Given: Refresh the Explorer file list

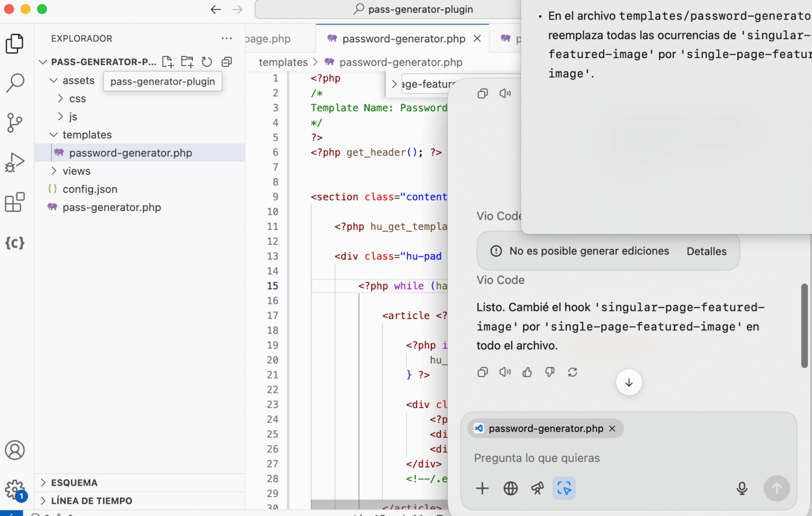Looking at the screenshot, I should pyautogui.click(x=207, y=61).
